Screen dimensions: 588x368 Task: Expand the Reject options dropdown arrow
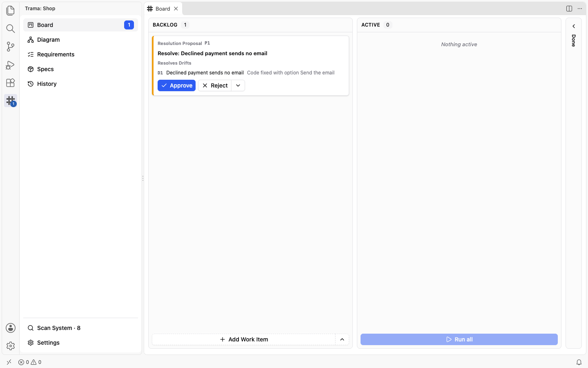coord(238,85)
